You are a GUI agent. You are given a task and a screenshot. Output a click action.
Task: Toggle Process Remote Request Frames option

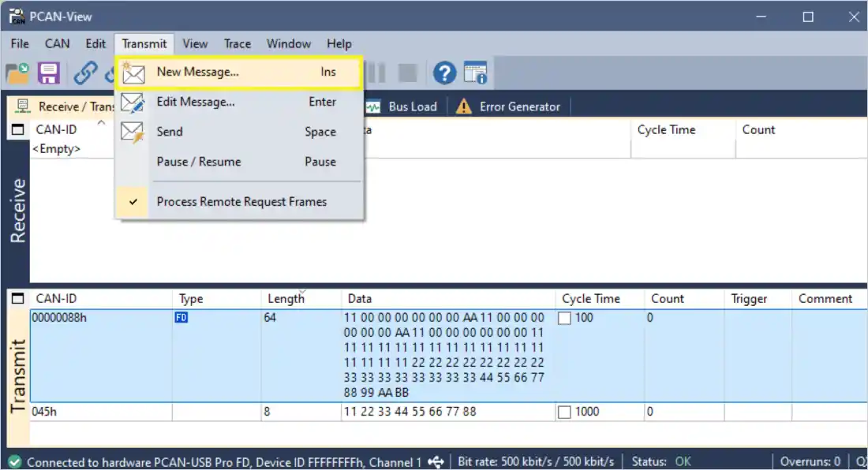[239, 202]
